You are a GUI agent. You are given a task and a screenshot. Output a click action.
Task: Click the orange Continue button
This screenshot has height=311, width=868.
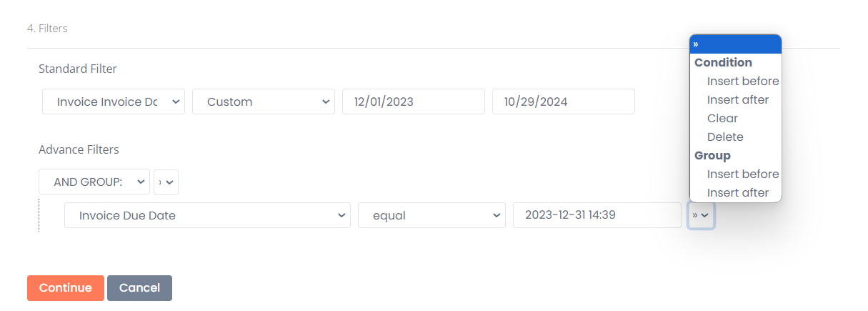point(66,288)
